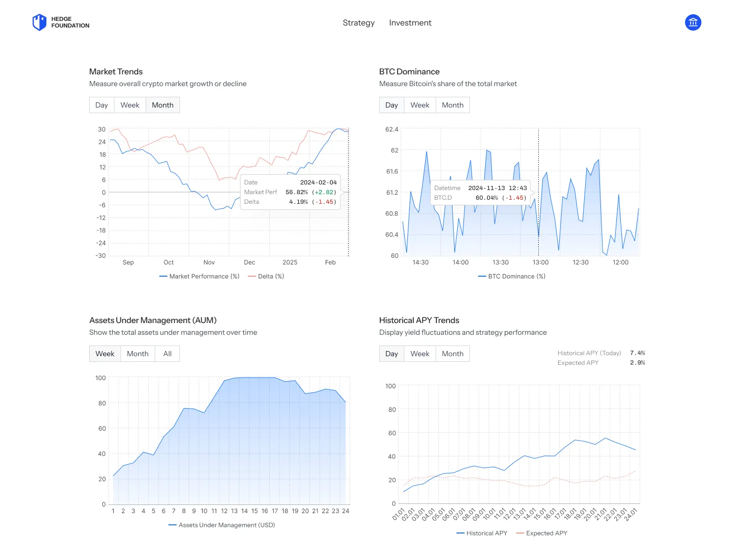Image resolution: width=734 pixels, height=560 pixels.
Task: Toggle the Delta (%) series visibility
Action: 266,276
